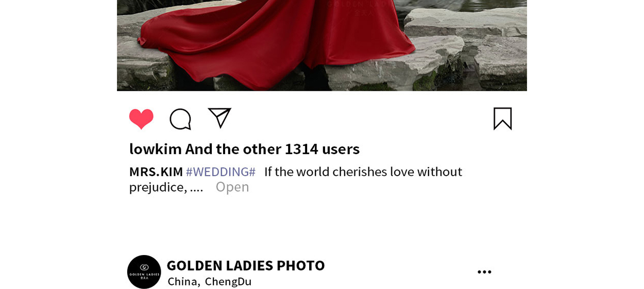Tap the red dress photo
Viewport: 644px width, 289px height.
[x=322, y=45]
